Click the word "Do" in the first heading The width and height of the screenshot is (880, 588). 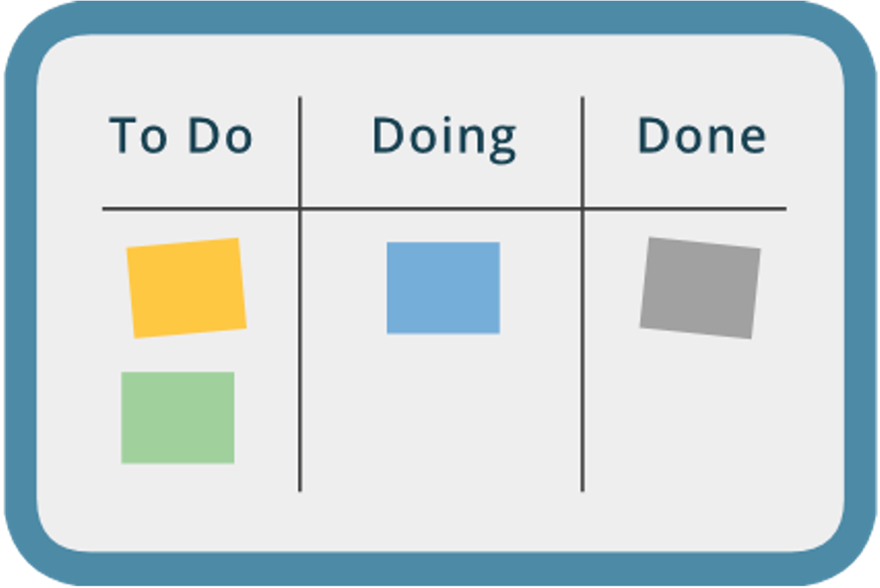(x=220, y=135)
